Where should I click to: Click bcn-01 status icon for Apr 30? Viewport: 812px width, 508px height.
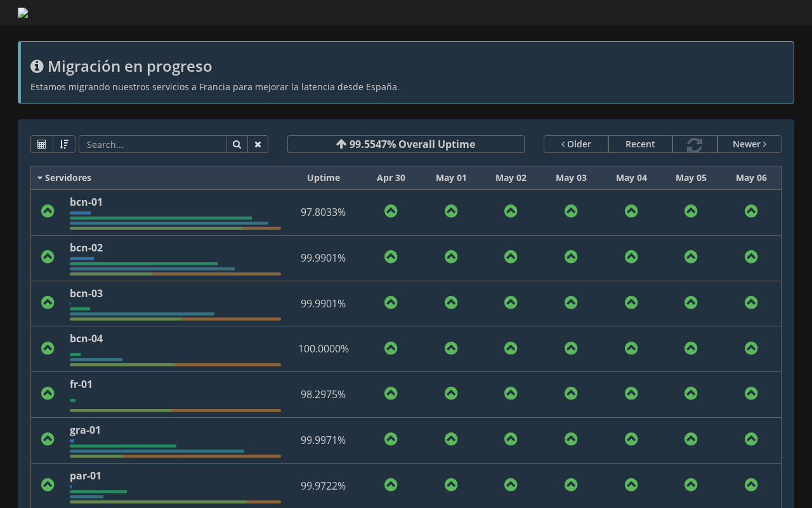(391, 211)
